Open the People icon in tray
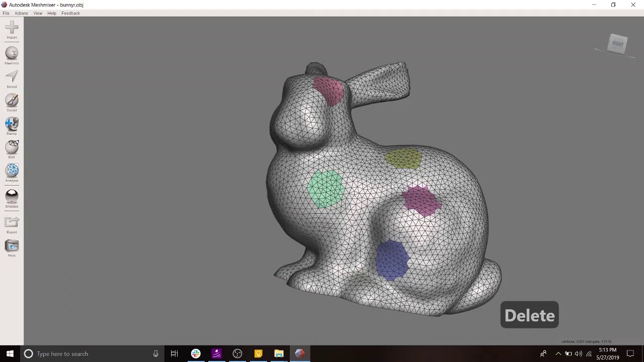The image size is (644, 362). click(x=543, y=354)
